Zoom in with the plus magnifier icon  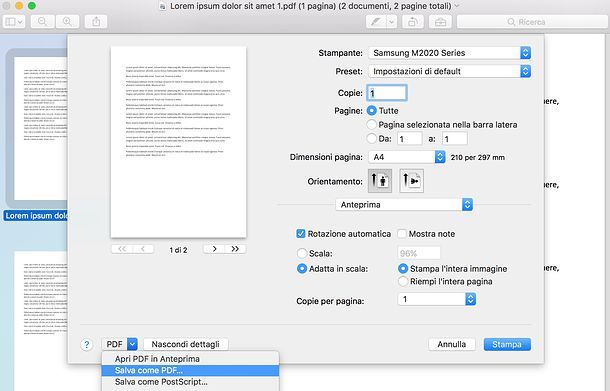(x=67, y=22)
